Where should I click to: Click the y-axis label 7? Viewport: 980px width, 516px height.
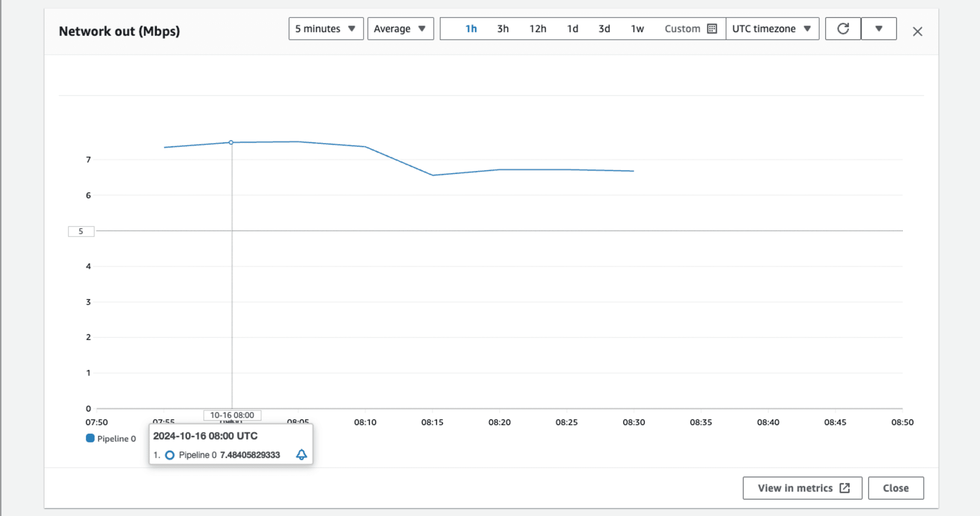(88, 160)
